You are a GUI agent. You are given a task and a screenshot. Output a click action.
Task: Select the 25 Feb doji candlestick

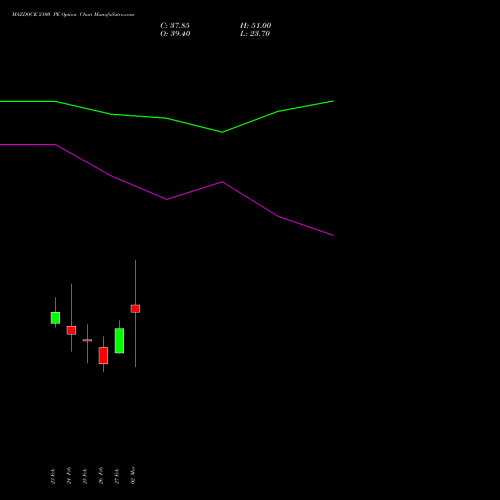click(x=87, y=340)
